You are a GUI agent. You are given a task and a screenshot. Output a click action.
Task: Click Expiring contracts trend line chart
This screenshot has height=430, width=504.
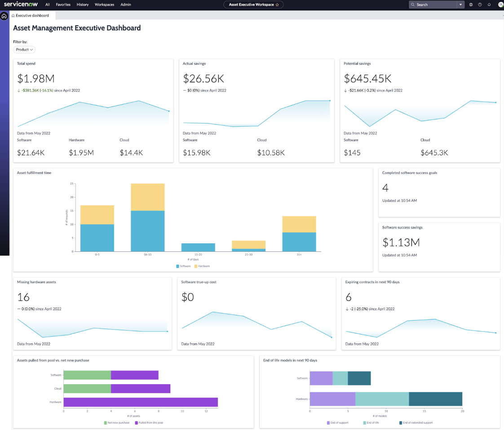[421, 329]
